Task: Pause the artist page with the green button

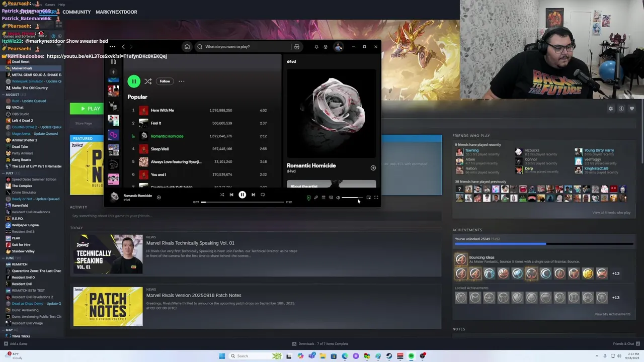Action: point(134,81)
